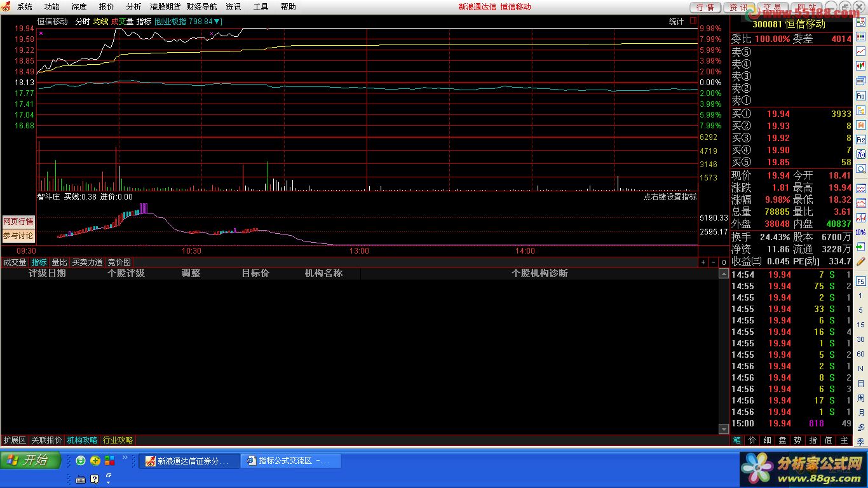The width and height of the screenshot is (868, 488).
Task: Toggle the 均线 average line display
Action: (101, 22)
